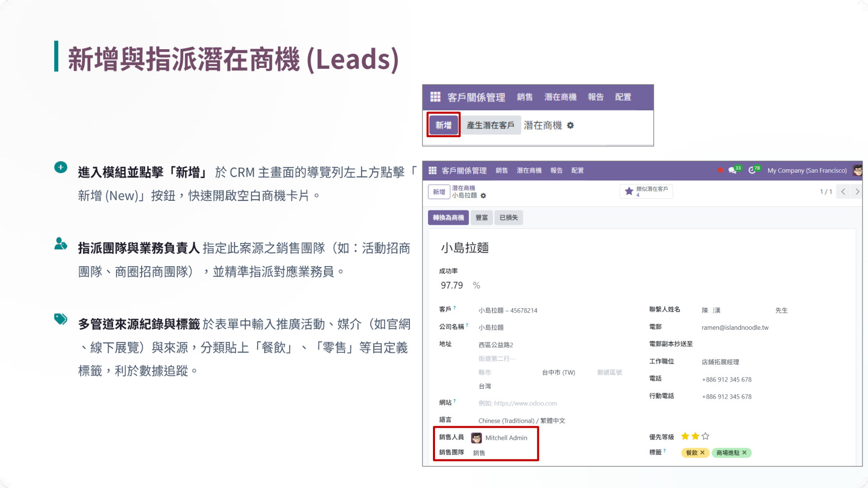Click the red recording dot indicator
Viewport: 868px width, 488px height.
tap(720, 170)
